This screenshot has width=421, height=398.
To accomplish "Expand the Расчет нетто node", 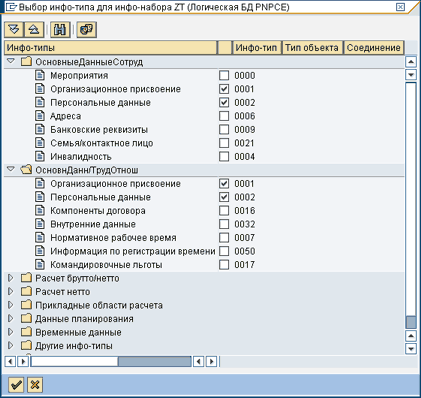I will click(11, 292).
